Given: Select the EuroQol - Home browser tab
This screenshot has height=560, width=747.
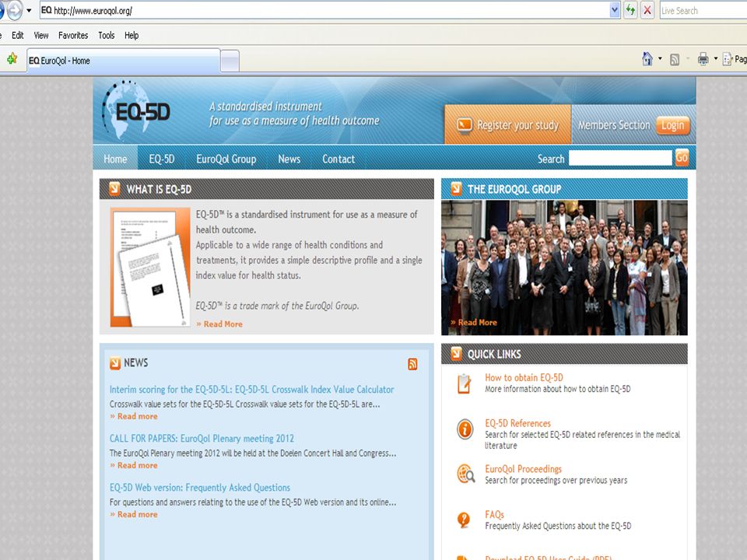Looking at the screenshot, I should [x=124, y=61].
